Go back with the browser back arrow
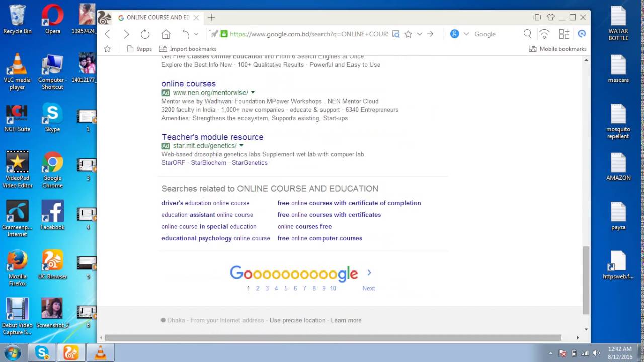Image resolution: width=644 pixels, height=362 pixels. [107, 34]
